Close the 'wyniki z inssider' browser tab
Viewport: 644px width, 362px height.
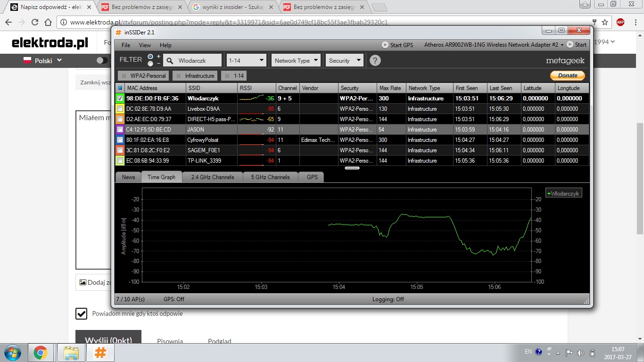(x=272, y=7)
